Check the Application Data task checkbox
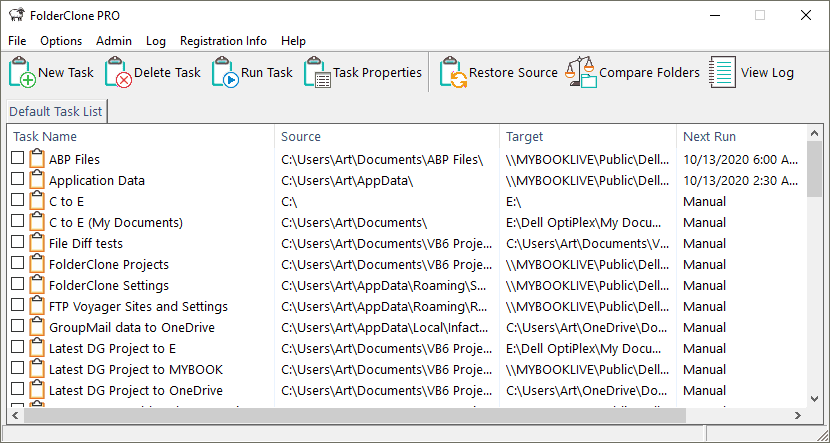This screenshot has height=443, width=830. coord(18,178)
